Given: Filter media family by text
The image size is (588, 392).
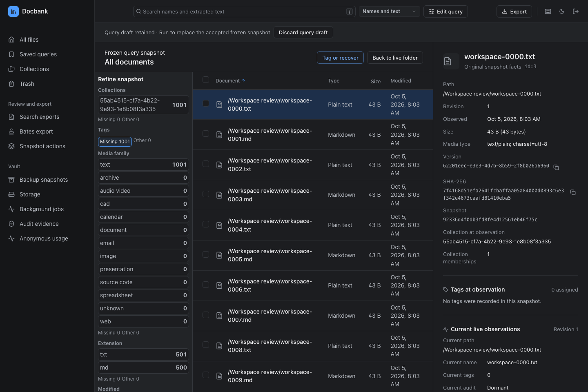Looking at the screenshot, I should (x=143, y=165).
